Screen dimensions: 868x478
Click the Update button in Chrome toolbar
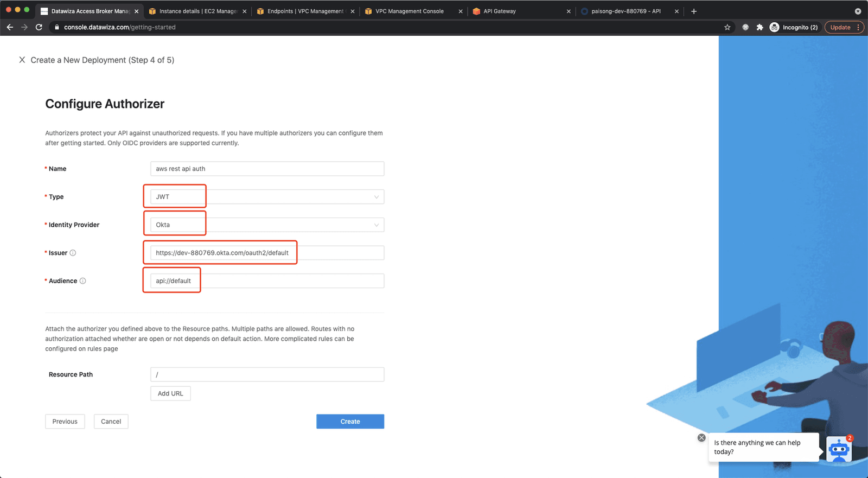[x=840, y=27]
